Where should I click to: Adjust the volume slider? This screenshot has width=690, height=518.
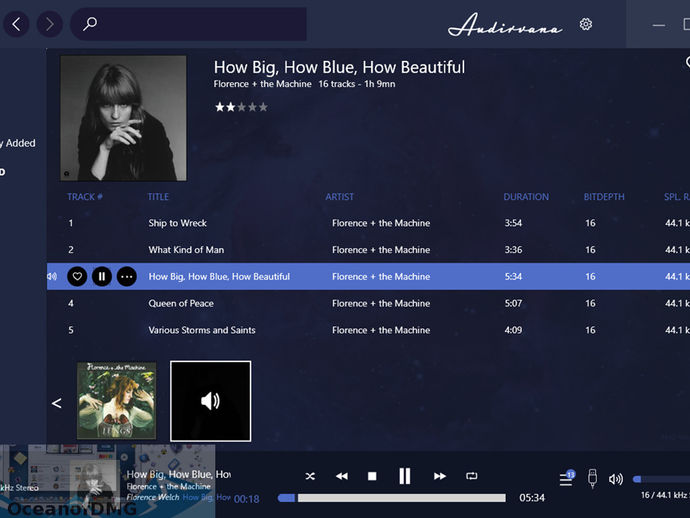661,479
